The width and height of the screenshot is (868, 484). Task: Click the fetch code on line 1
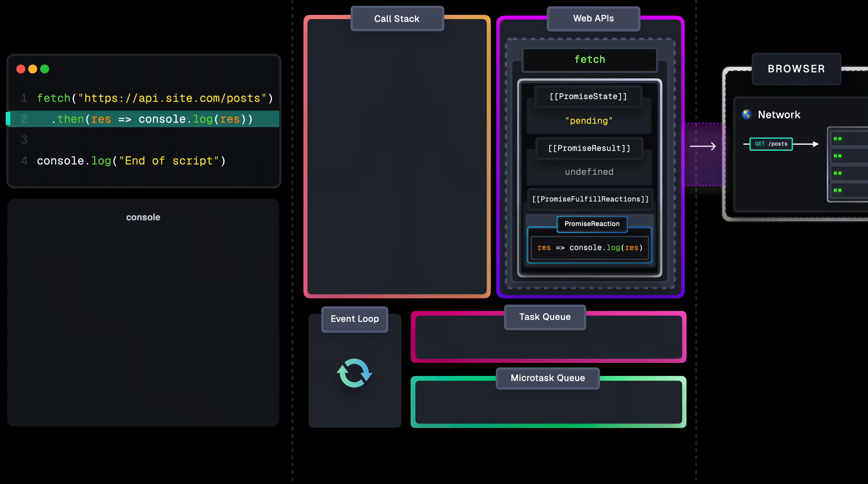pos(155,98)
